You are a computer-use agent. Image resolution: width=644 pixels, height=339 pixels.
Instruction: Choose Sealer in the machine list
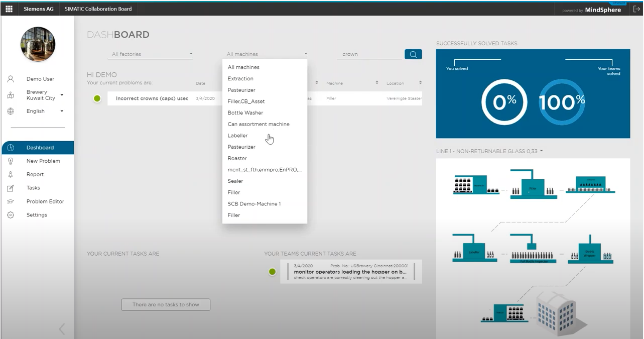(265, 181)
